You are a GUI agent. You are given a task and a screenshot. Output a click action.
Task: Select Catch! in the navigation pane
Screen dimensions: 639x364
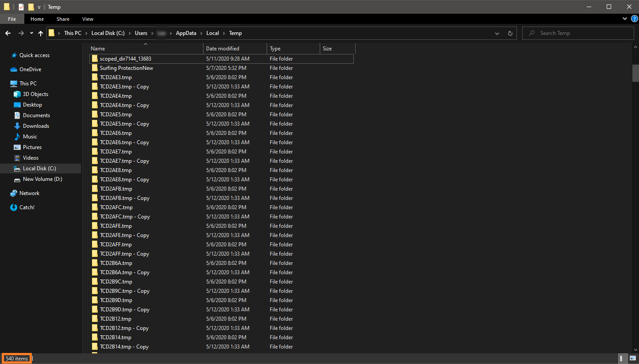(x=27, y=207)
